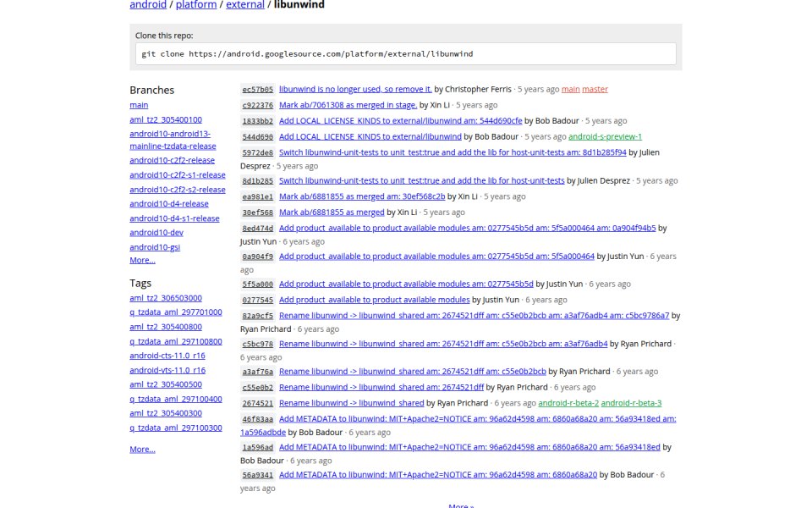Select the red "main" ref label beside commit ec57b05
Image resolution: width=812 pixels, height=508 pixels.
571,89
